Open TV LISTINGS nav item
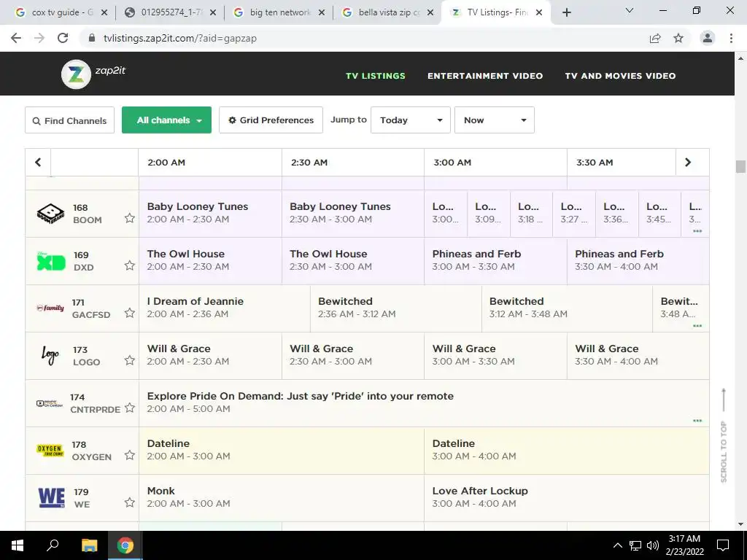The width and height of the screenshot is (747, 560). pyautogui.click(x=376, y=76)
